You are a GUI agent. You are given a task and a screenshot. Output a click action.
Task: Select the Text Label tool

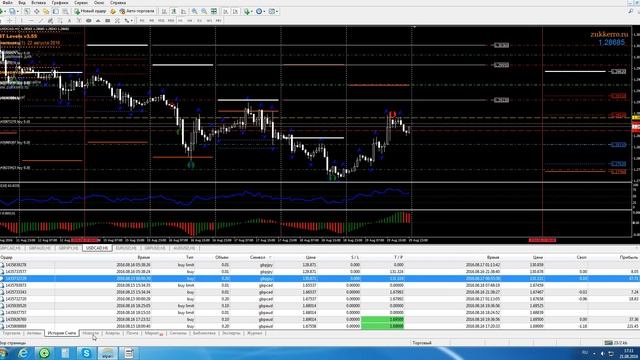[79, 20]
